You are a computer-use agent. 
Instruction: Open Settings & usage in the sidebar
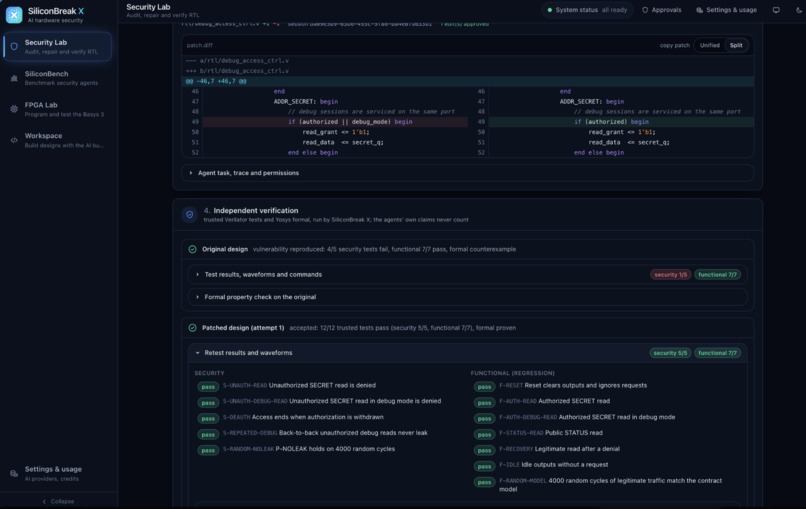(x=58, y=474)
